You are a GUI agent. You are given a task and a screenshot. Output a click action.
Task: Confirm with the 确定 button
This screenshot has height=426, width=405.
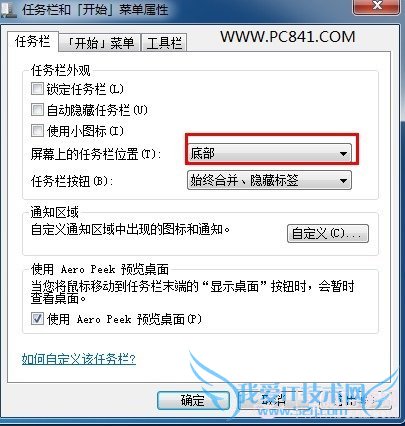click(193, 400)
